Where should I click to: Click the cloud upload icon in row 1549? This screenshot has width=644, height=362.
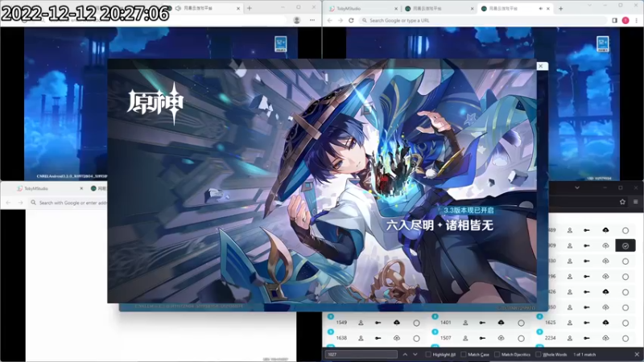coord(397,323)
